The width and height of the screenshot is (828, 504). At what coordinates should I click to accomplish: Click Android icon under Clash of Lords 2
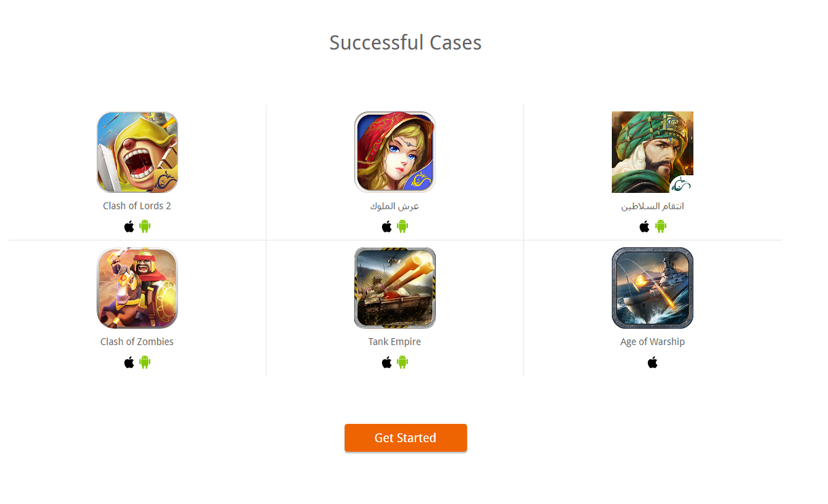[145, 226]
